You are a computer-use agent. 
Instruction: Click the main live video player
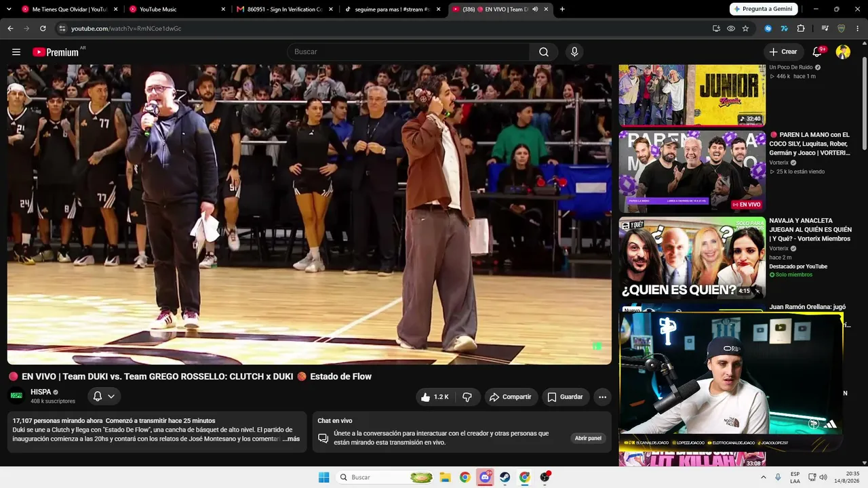[309, 214]
